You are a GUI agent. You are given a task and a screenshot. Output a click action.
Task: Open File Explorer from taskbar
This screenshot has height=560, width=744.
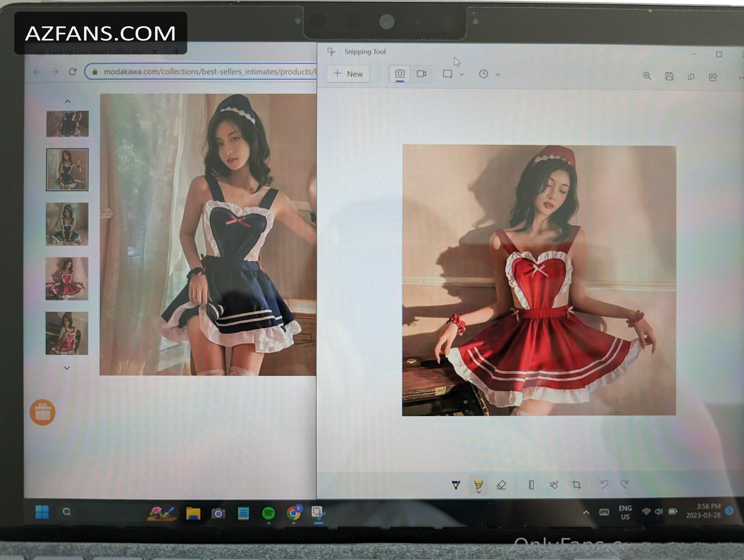[193, 514]
